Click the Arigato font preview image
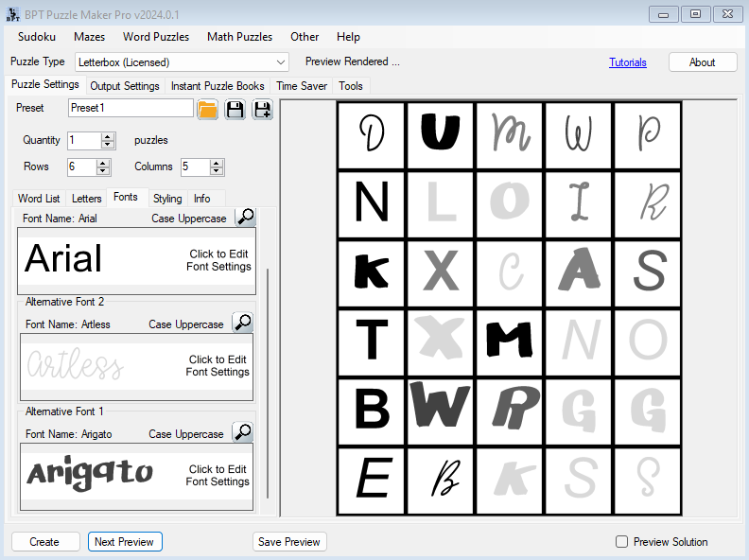749x560 pixels. pos(90,471)
